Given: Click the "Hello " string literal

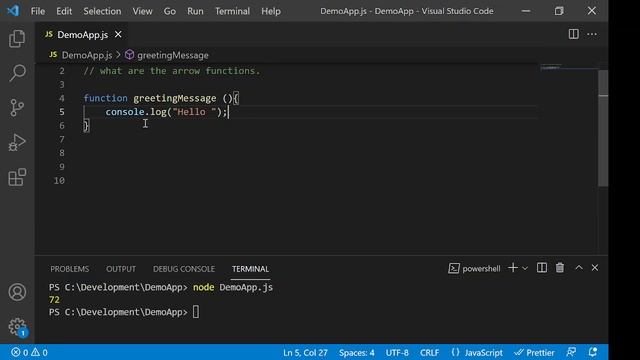Looking at the screenshot, I should (194, 112).
